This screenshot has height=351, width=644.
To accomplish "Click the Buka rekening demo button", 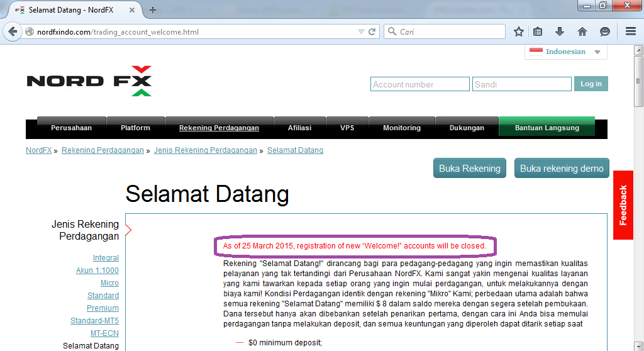I will click(x=562, y=169).
